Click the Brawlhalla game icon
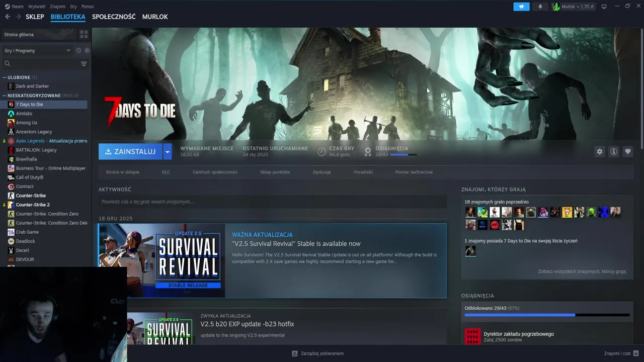 pyautogui.click(x=11, y=159)
